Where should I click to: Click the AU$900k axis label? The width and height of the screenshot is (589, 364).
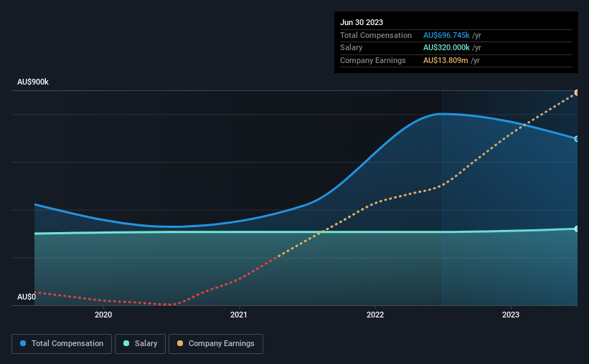click(x=33, y=82)
